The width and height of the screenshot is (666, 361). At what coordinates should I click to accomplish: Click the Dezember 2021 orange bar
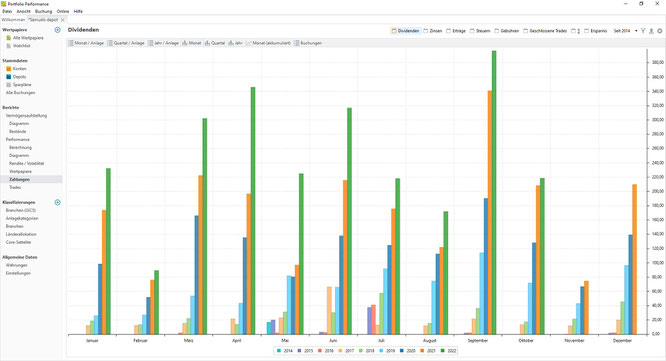point(635,259)
